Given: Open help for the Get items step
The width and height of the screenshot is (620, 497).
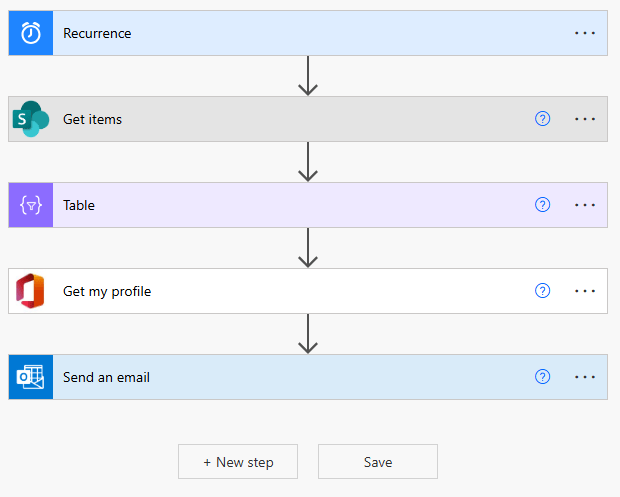Looking at the screenshot, I should tap(543, 119).
